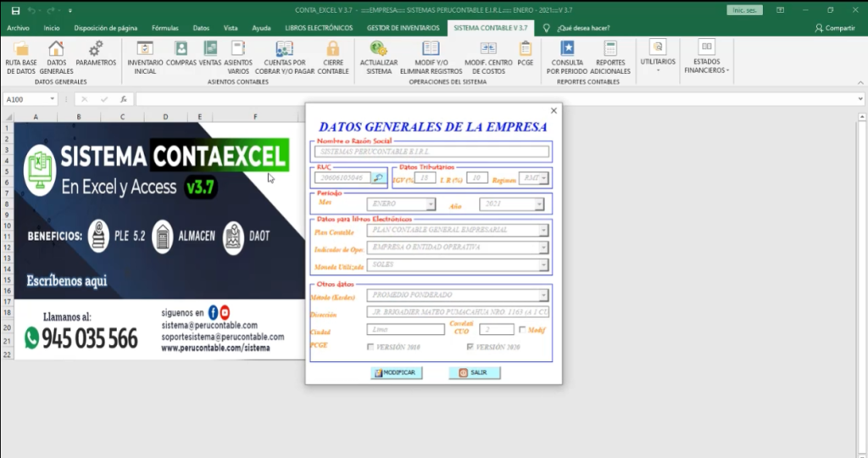Image resolution: width=868 pixels, height=458 pixels.
Task: Expand the Estados Financieros dropdown
Action: (x=706, y=57)
